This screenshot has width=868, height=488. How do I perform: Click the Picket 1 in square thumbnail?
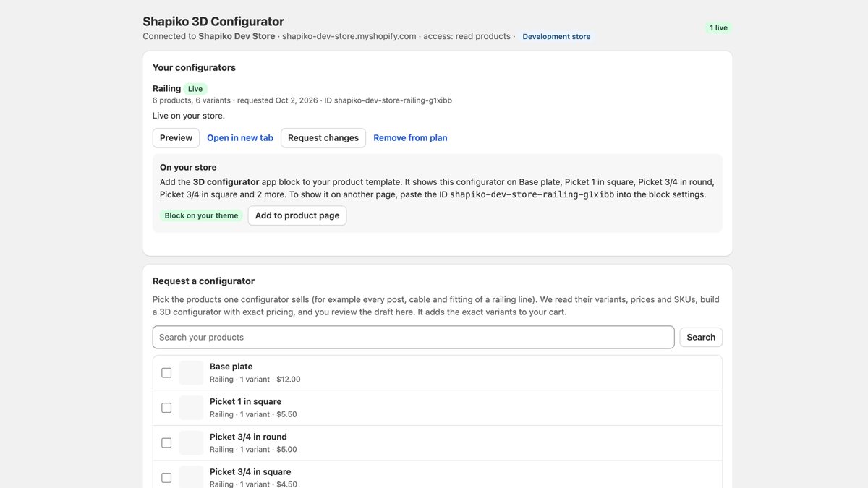coord(192,408)
